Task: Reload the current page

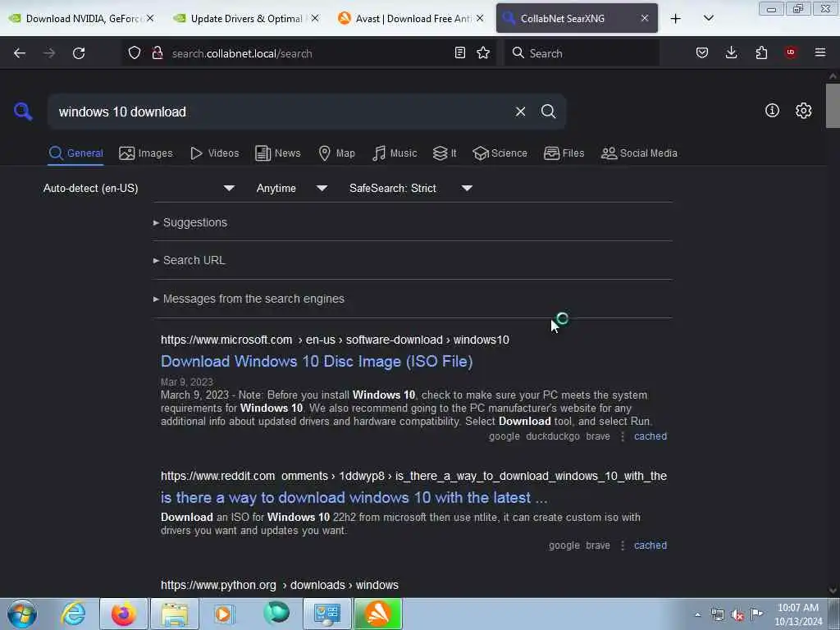Action: pyautogui.click(x=79, y=53)
